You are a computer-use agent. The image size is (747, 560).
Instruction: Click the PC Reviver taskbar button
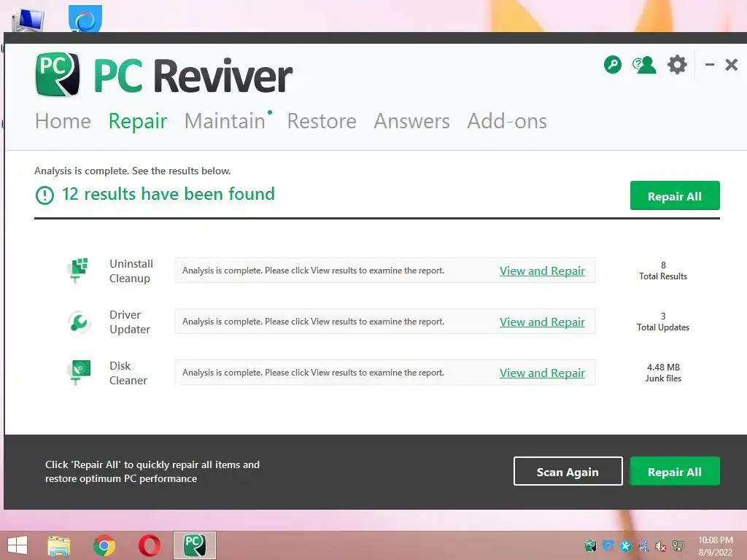coord(194,545)
